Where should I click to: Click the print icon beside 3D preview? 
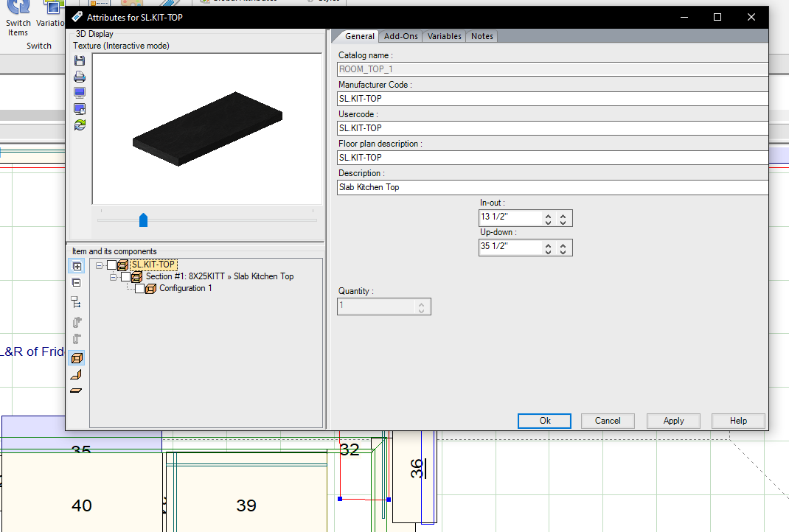(x=80, y=77)
